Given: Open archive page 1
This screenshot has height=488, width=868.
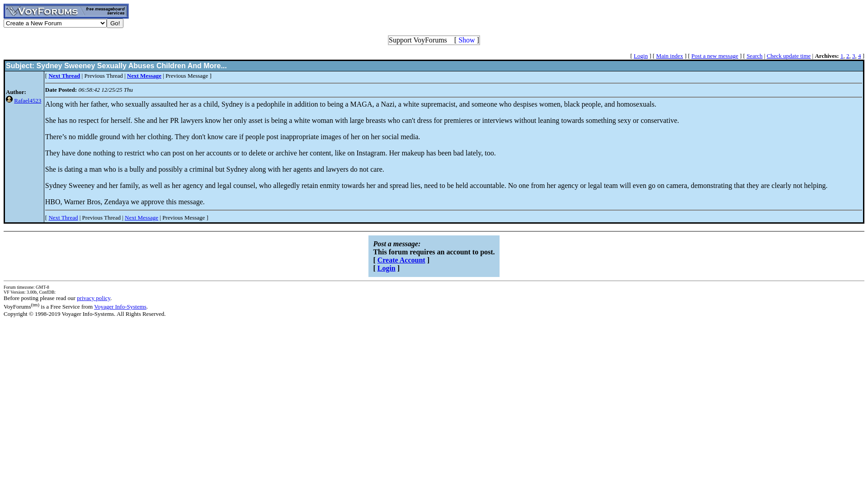Looking at the screenshot, I should pos(842,56).
